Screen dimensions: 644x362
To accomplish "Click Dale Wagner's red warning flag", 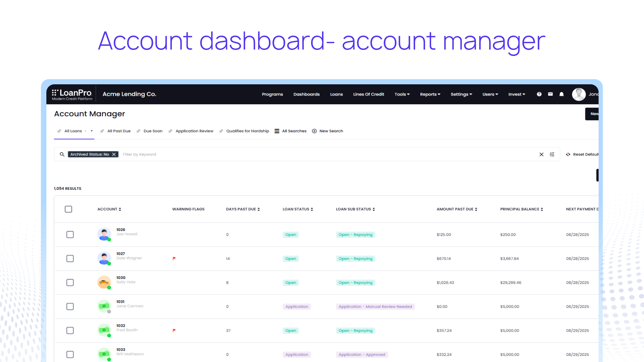I will click(174, 258).
